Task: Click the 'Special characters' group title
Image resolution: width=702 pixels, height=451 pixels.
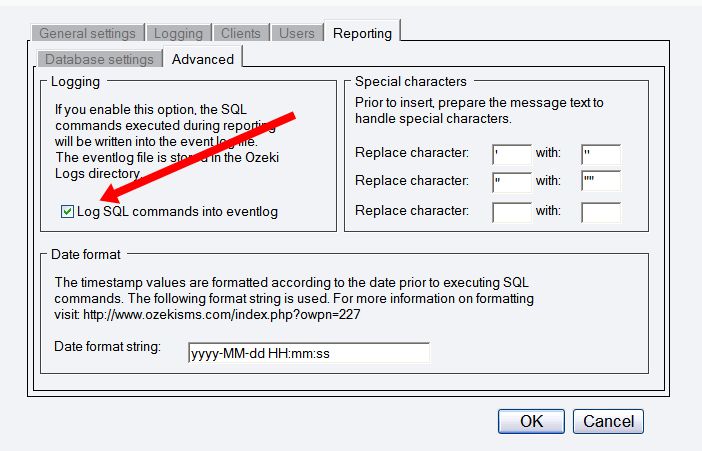Action: click(x=411, y=82)
